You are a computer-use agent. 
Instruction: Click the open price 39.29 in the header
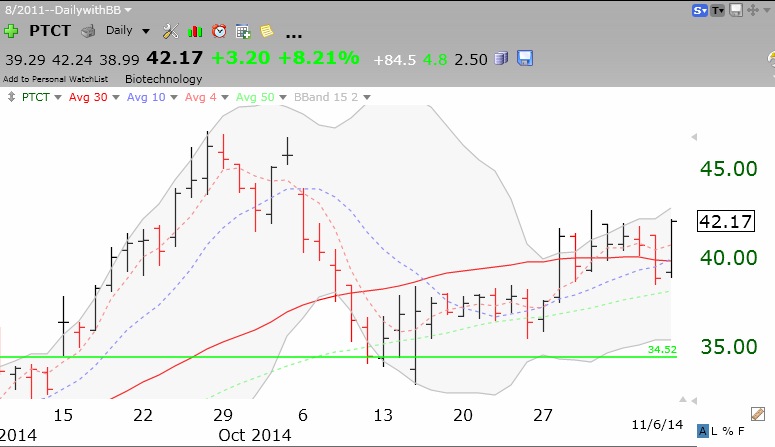point(25,60)
